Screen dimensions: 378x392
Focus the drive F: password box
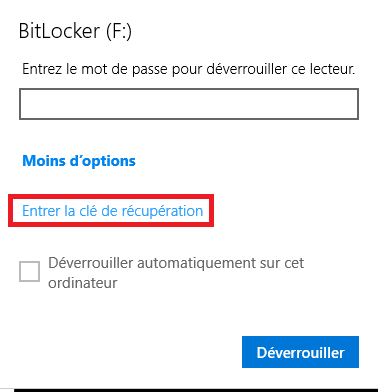click(x=189, y=104)
